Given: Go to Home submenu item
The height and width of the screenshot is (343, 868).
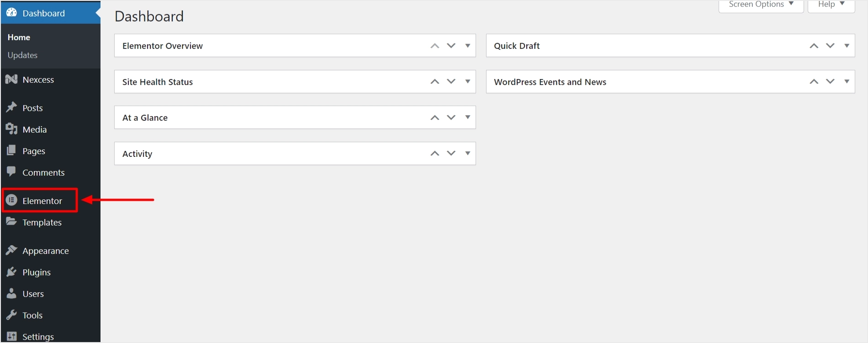Looking at the screenshot, I should coord(19,38).
